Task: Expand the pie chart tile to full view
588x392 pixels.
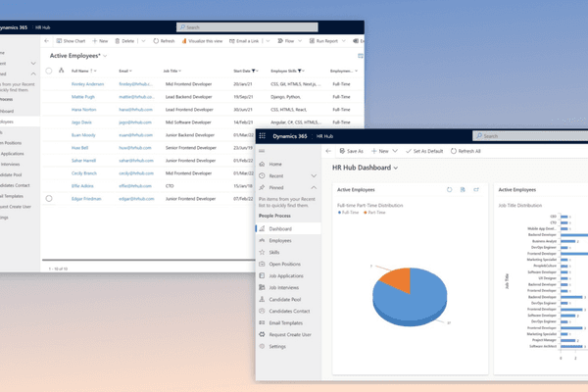Action: pos(476,190)
